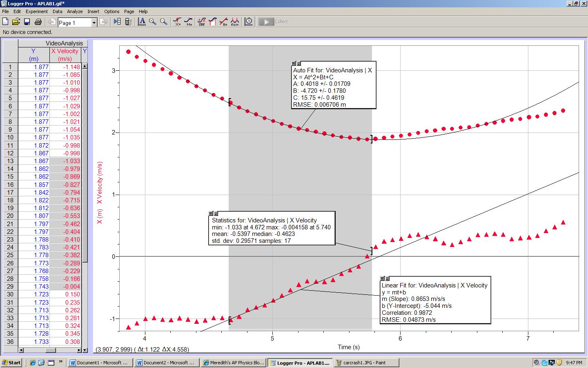588x368 pixels.
Task: Click Y cell with value 1.807
Action: tap(33, 216)
